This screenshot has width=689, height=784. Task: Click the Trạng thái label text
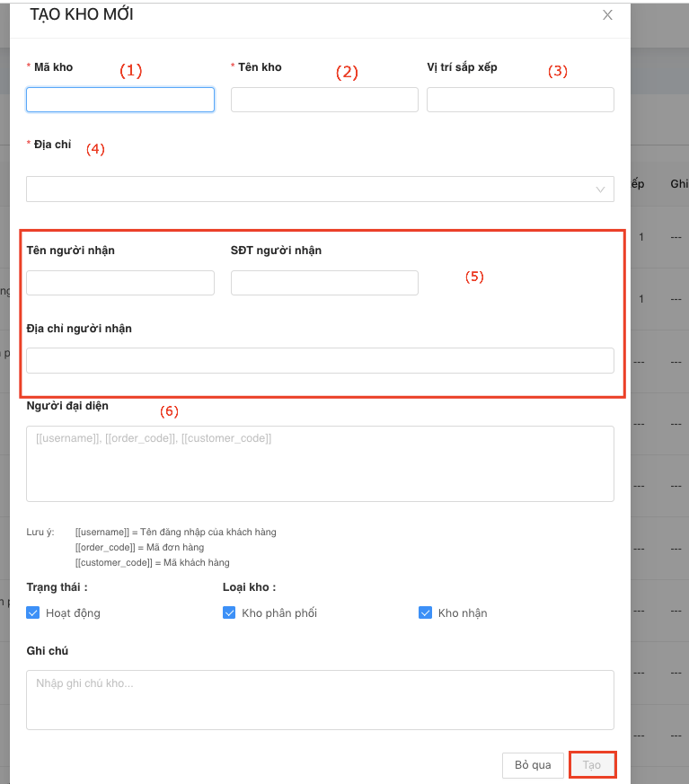[x=57, y=587]
